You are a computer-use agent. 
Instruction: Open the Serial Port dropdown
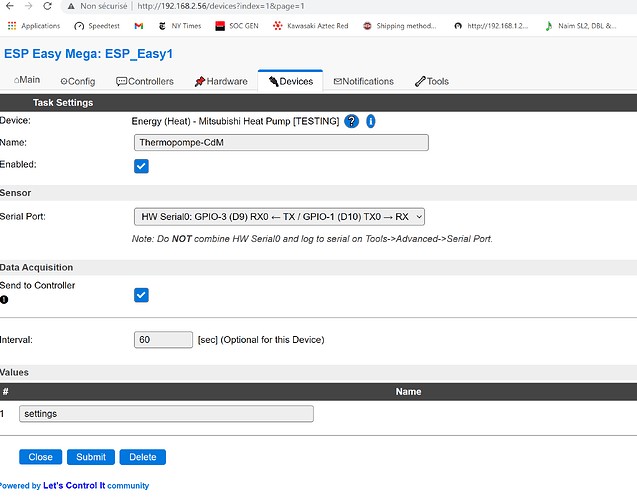click(280, 217)
